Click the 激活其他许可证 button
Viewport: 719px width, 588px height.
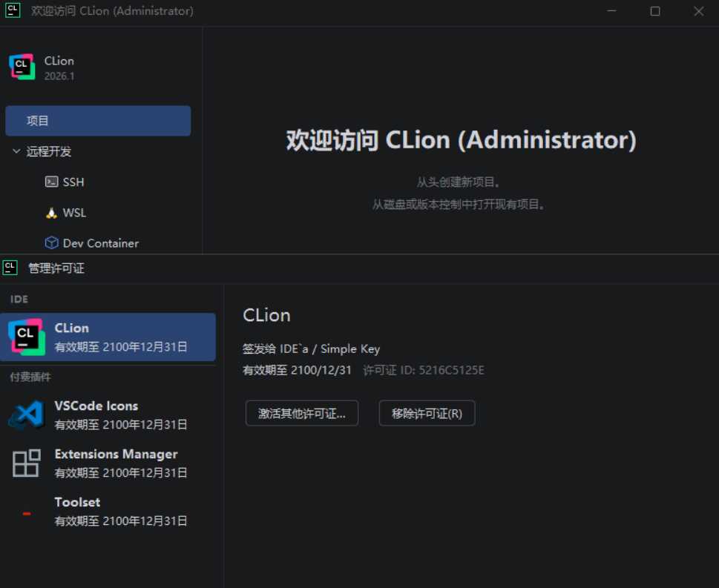point(301,413)
